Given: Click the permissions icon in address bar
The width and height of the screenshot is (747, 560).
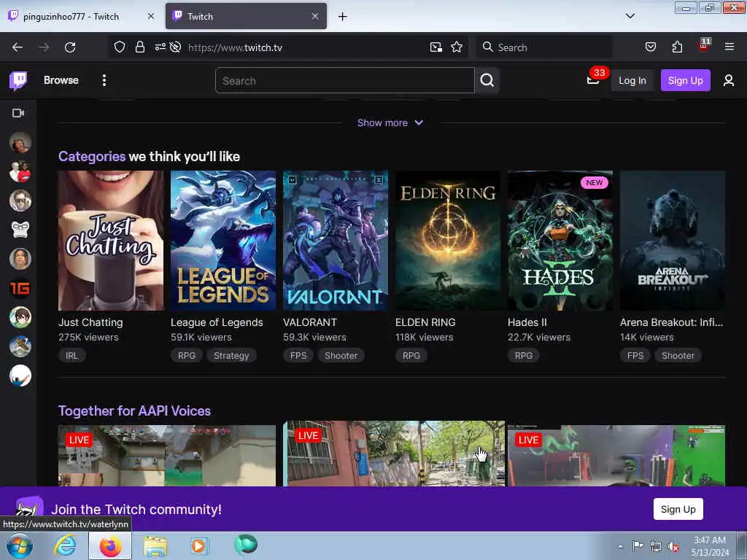Looking at the screenshot, I should [160, 47].
